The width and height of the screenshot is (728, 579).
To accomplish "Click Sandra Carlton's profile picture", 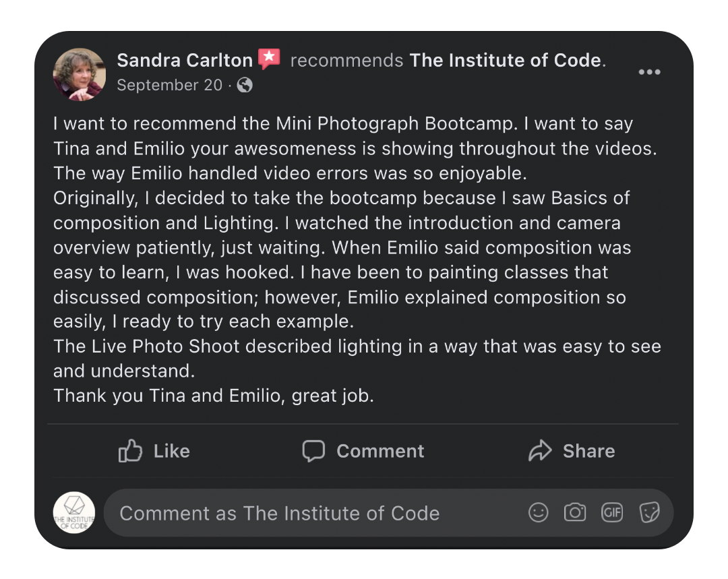I will (x=80, y=74).
